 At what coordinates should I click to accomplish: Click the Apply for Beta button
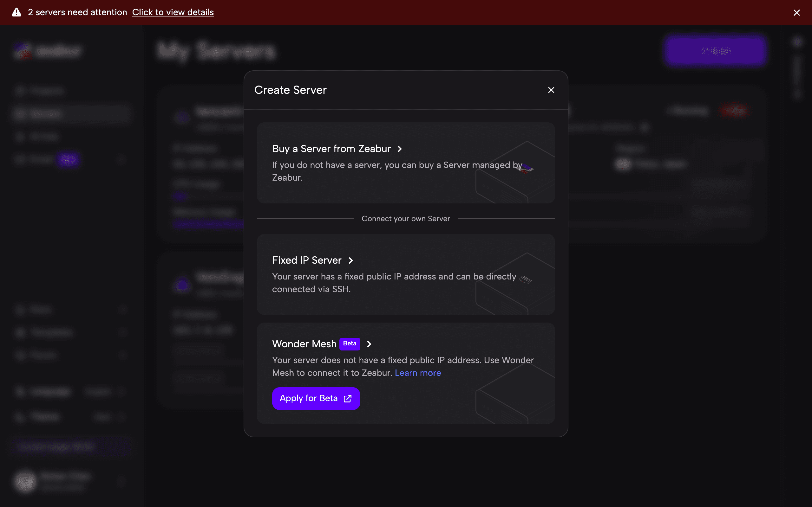point(316,398)
